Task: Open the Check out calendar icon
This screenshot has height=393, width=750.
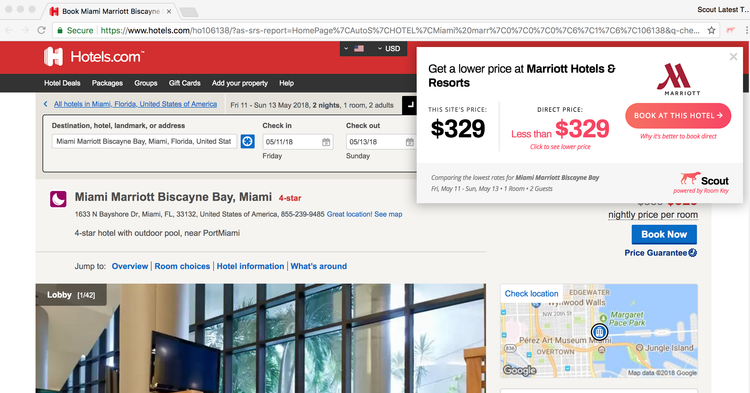Action: click(409, 142)
